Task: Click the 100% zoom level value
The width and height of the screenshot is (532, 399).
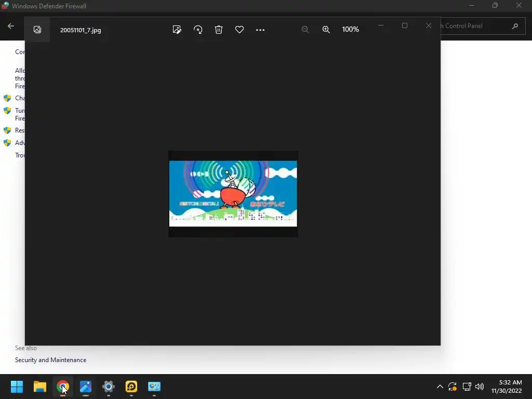Action: [351, 30]
